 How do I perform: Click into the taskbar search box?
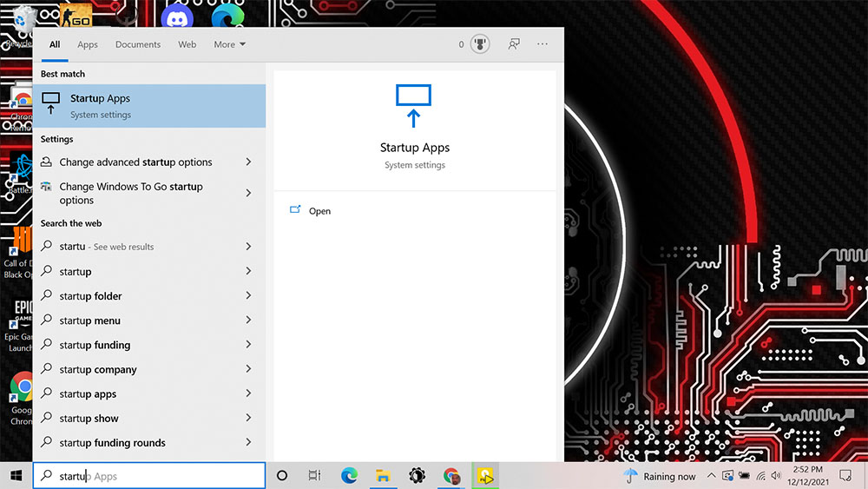[x=149, y=476]
